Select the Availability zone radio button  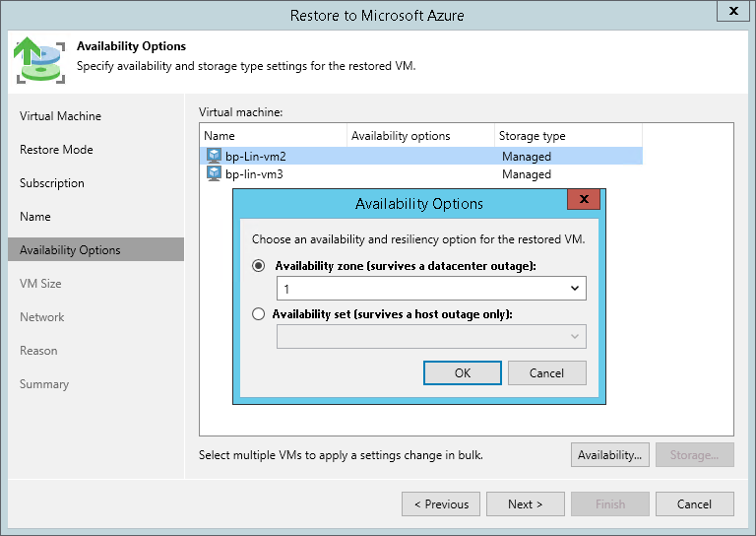point(259,266)
